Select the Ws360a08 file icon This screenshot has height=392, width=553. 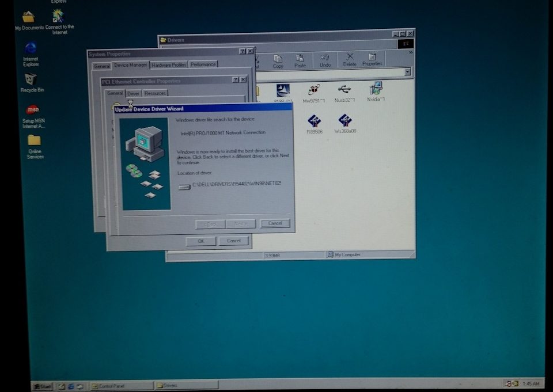click(345, 123)
